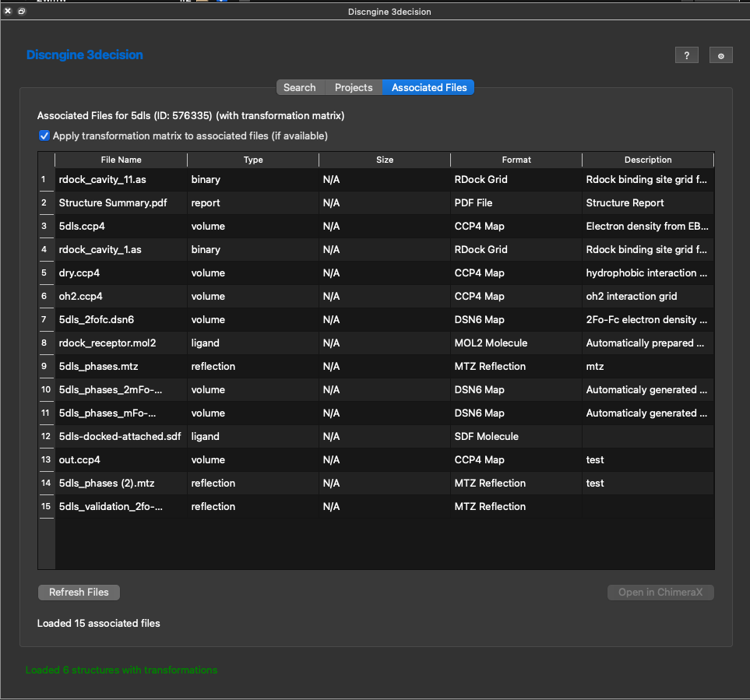Click the Refresh Files button
The width and height of the screenshot is (750, 700).
click(x=79, y=592)
